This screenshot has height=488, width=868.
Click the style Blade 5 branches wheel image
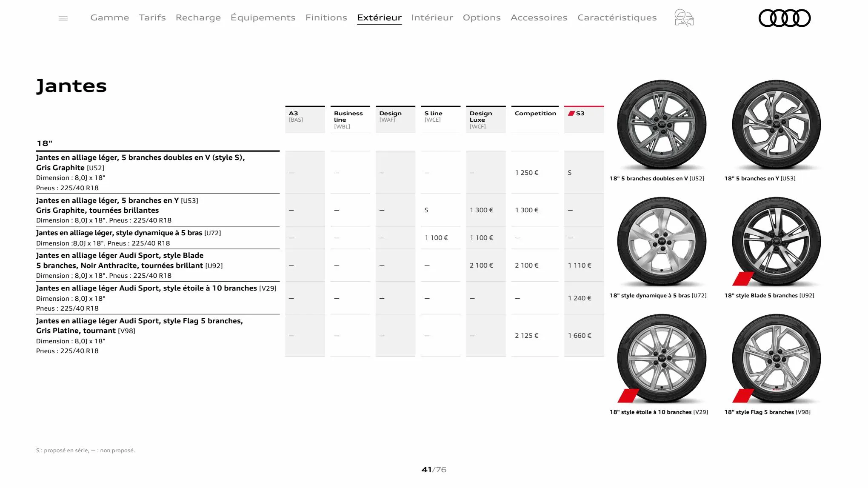point(777,242)
